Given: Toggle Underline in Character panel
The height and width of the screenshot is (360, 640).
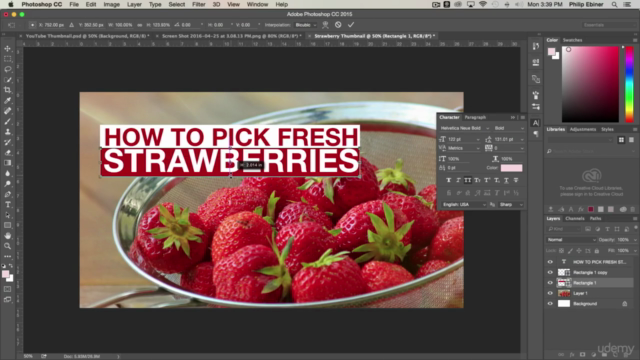Looking at the screenshot, I should tap(506, 180).
